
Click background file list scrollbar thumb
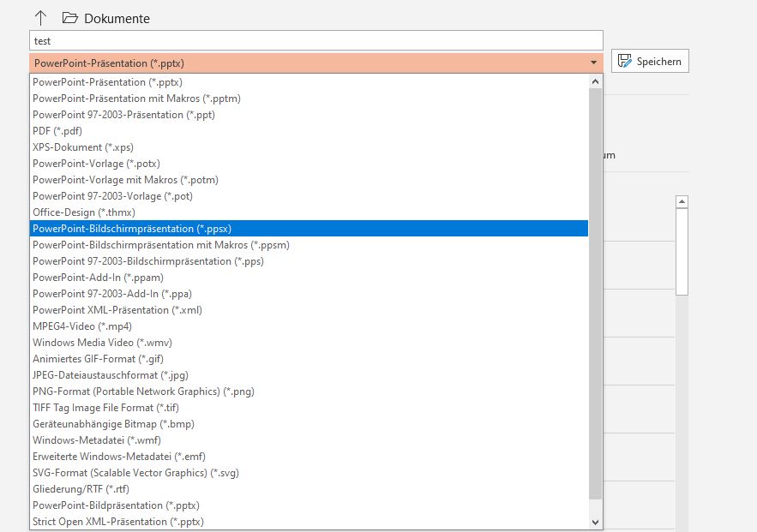pos(682,252)
